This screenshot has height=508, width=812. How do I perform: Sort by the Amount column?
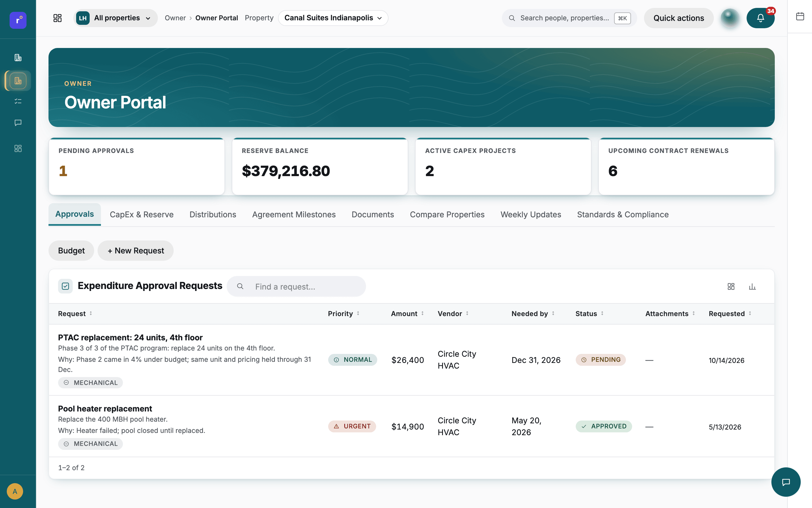click(x=408, y=314)
